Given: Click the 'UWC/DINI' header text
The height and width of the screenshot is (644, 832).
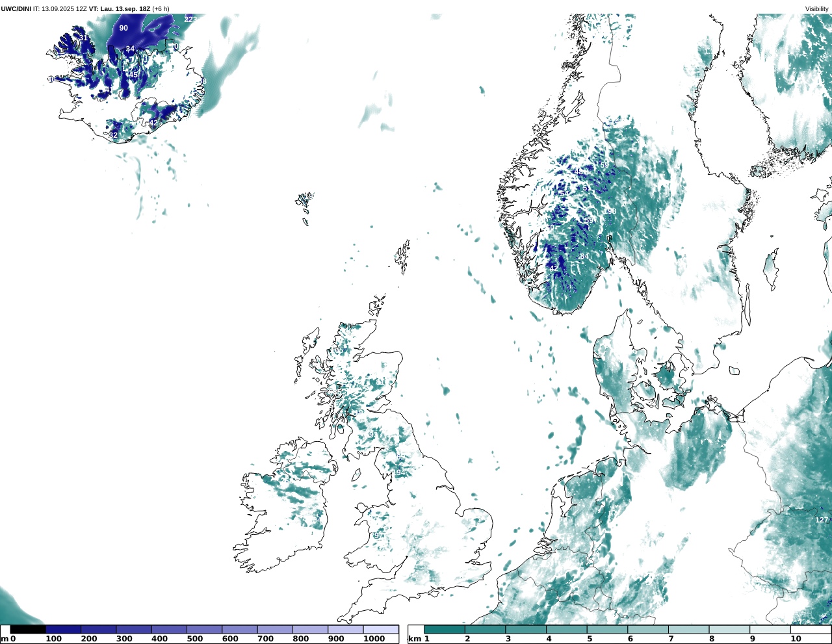Looking at the screenshot, I should tap(16, 8).
